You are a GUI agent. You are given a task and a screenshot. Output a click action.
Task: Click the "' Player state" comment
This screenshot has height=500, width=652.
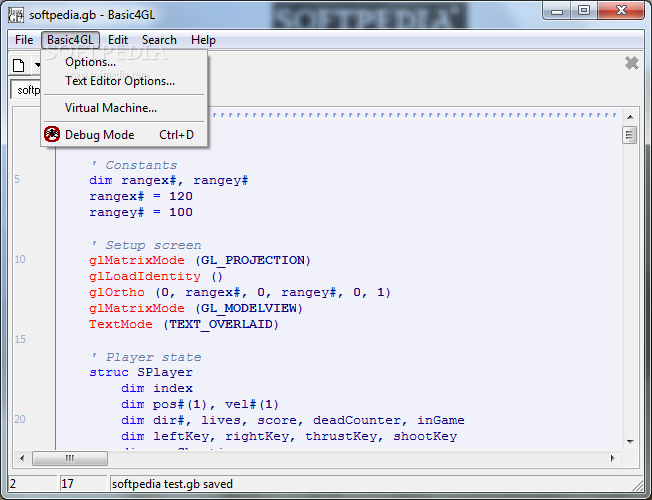click(146, 357)
